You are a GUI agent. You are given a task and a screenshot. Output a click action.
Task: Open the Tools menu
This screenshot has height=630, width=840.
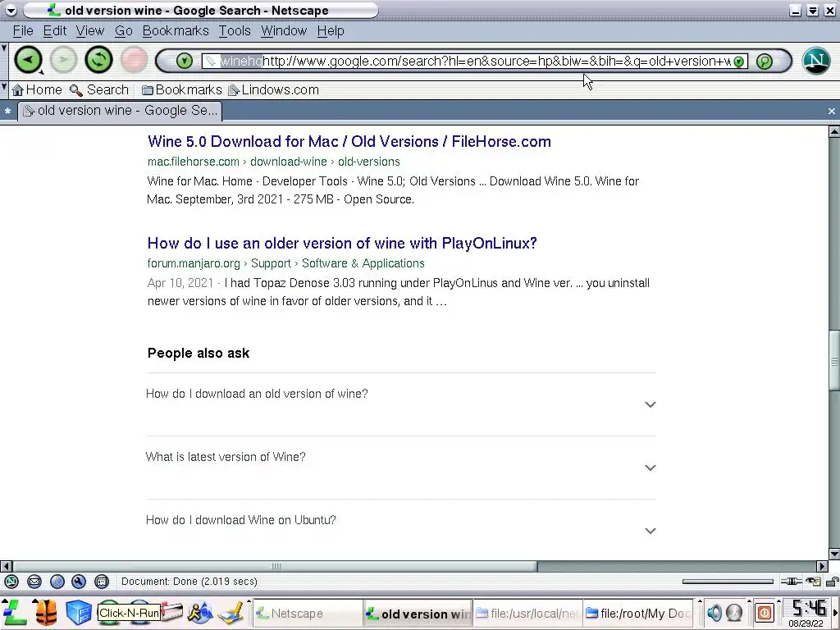(x=235, y=31)
